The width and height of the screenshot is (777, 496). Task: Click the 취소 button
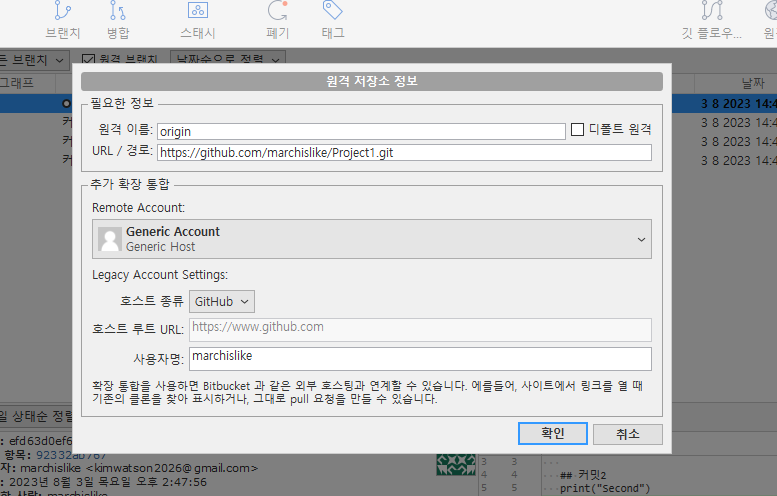click(x=627, y=434)
